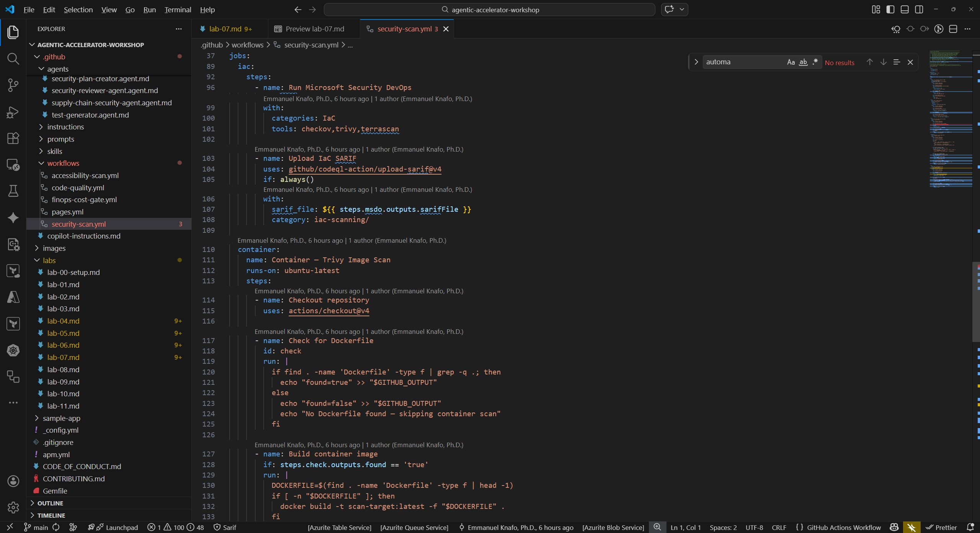Follow the actions/checkout@v4 link

328,311
